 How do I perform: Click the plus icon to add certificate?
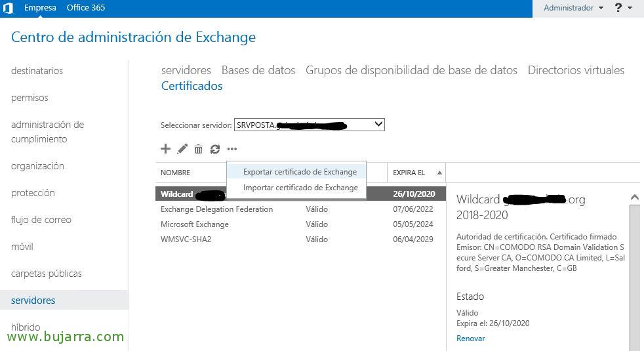point(165,149)
